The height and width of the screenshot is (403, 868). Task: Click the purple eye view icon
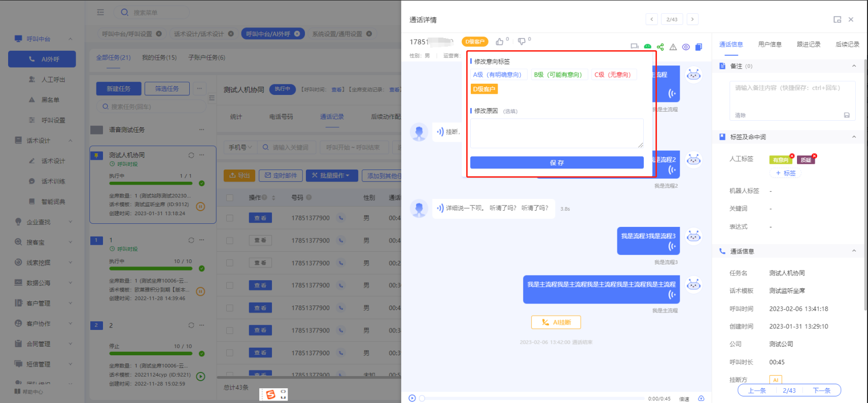[x=686, y=47]
